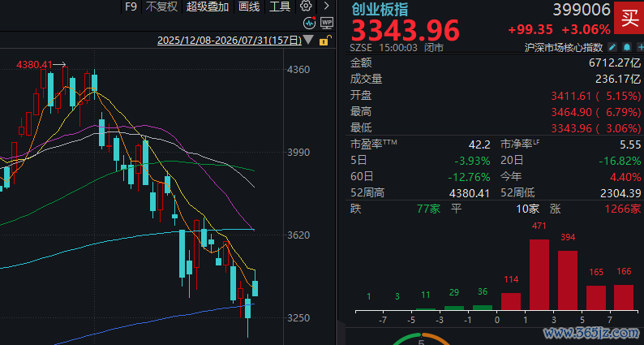Screen dimensions: 644x345
Task: Click the 开盘 value 3411.61
Action: click(x=571, y=96)
